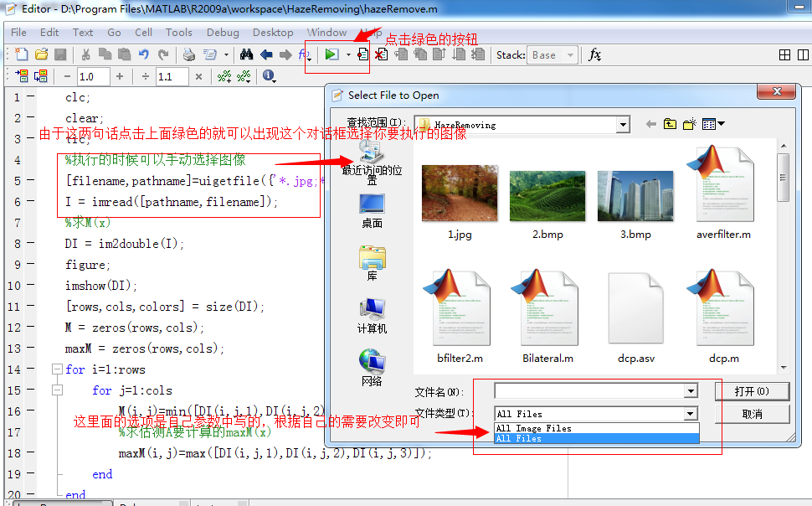Click the decrement value minus button
Viewport: 812px width, 506px height.
[67, 76]
